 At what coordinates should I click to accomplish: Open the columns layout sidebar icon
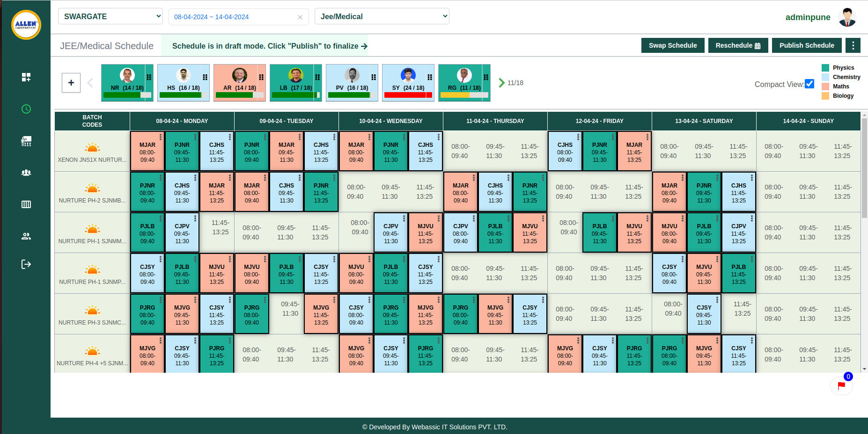point(26,204)
